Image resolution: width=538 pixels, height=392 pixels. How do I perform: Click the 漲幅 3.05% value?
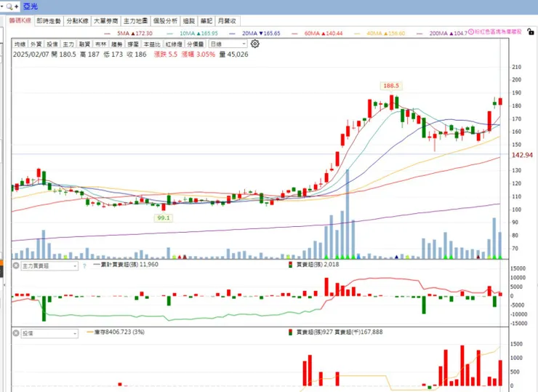(198, 55)
